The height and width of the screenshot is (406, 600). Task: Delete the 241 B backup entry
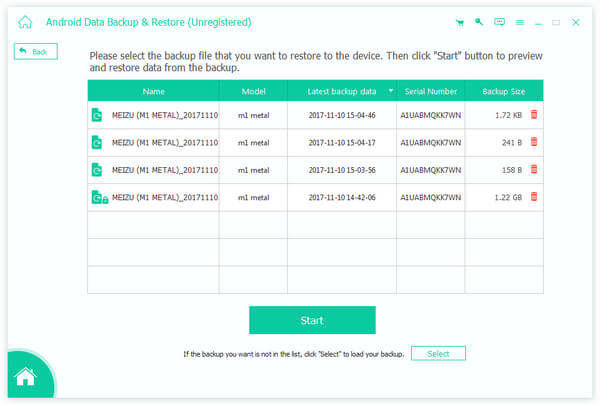coord(534,142)
